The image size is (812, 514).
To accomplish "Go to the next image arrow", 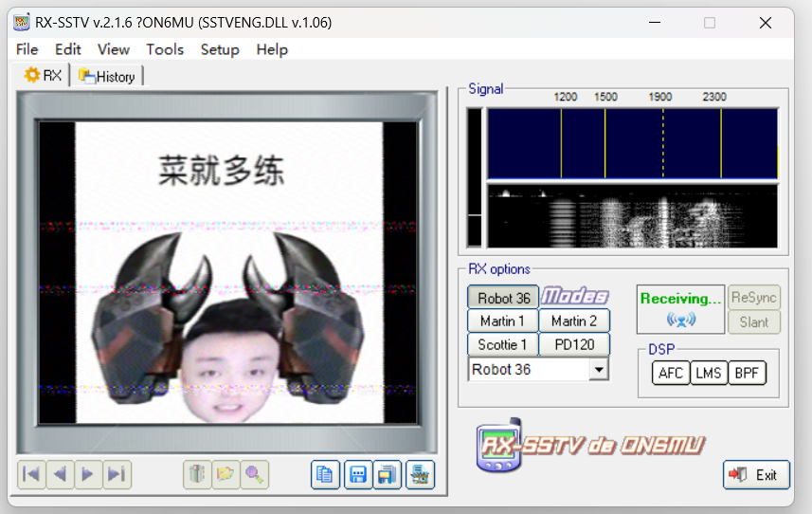I will (88, 474).
